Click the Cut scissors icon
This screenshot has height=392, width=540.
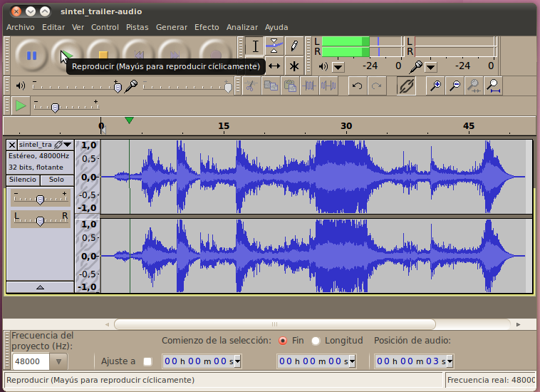251,86
